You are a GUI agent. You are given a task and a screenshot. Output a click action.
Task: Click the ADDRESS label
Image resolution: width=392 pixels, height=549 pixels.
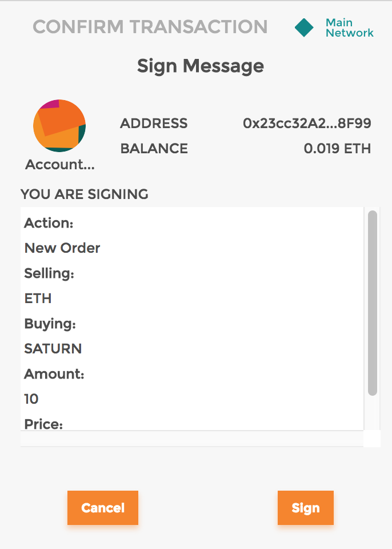(154, 123)
